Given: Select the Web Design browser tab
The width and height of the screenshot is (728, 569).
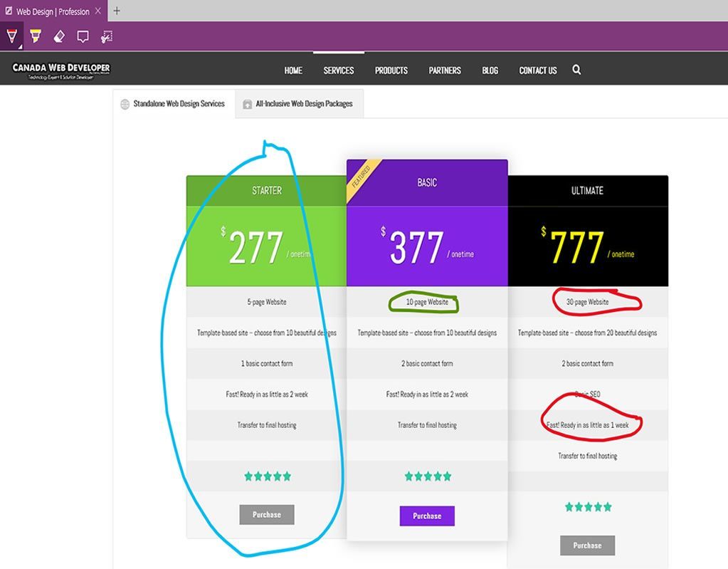Looking at the screenshot, I should tap(53, 11).
